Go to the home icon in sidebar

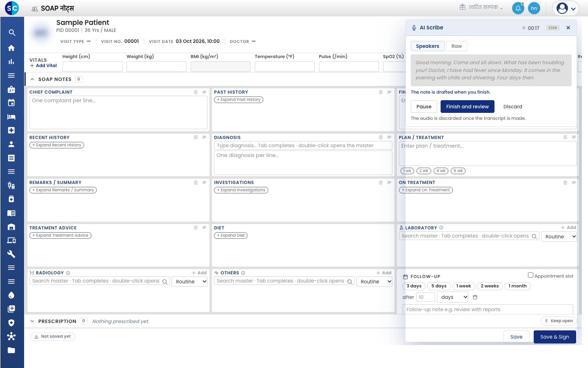(x=11, y=48)
